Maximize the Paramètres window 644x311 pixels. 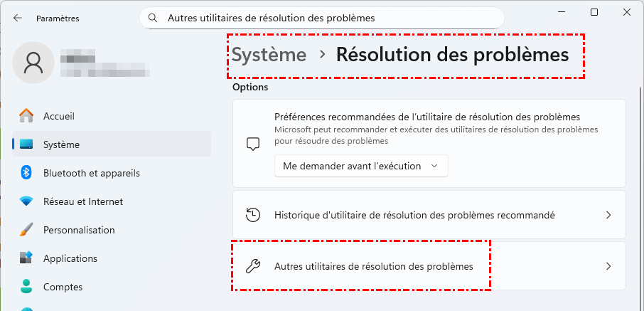594,13
